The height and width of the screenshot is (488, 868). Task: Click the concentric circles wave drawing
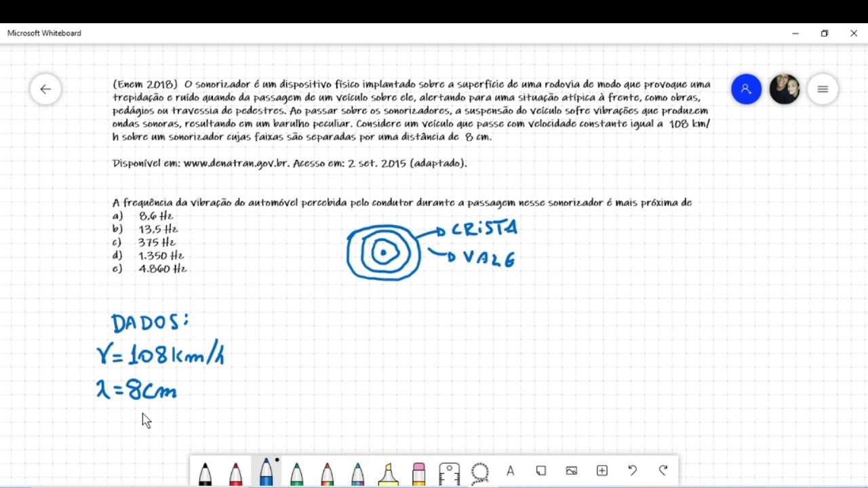point(384,252)
